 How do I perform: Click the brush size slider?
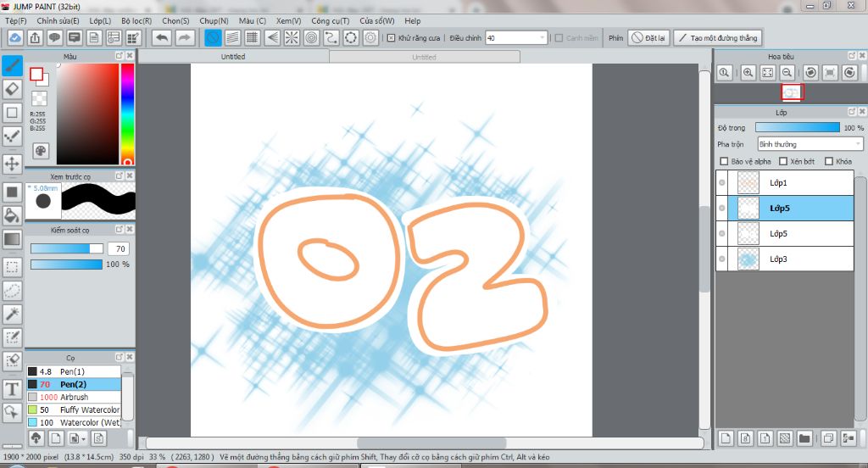tap(66, 248)
